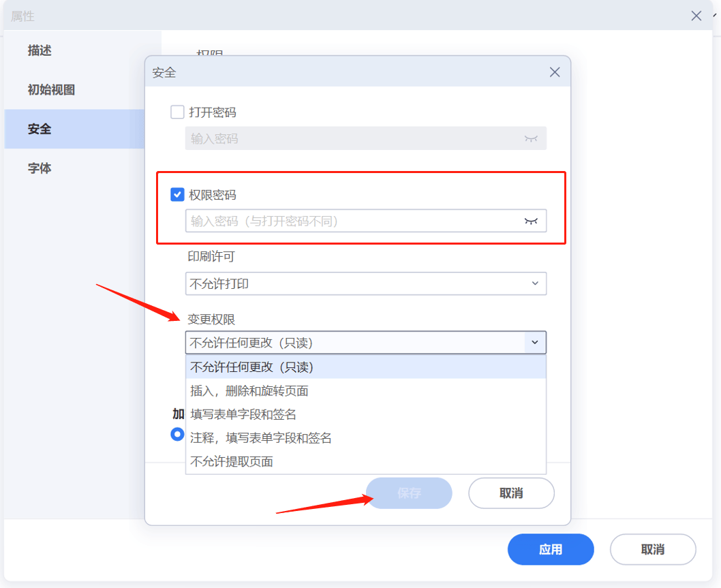The width and height of the screenshot is (721, 588).
Task: Click the 保存 button
Action: [x=409, y=493]
